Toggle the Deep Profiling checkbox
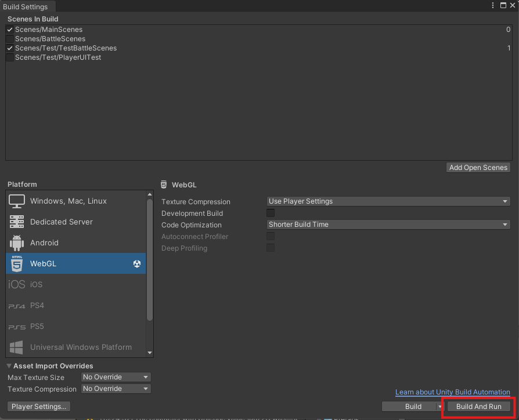This screenshot has height=420, width=519. (271, 248)
